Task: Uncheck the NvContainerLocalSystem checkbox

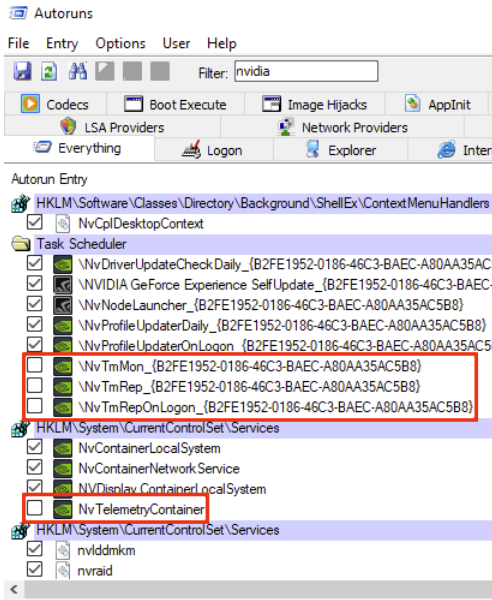Action: (x=34, y=447)
